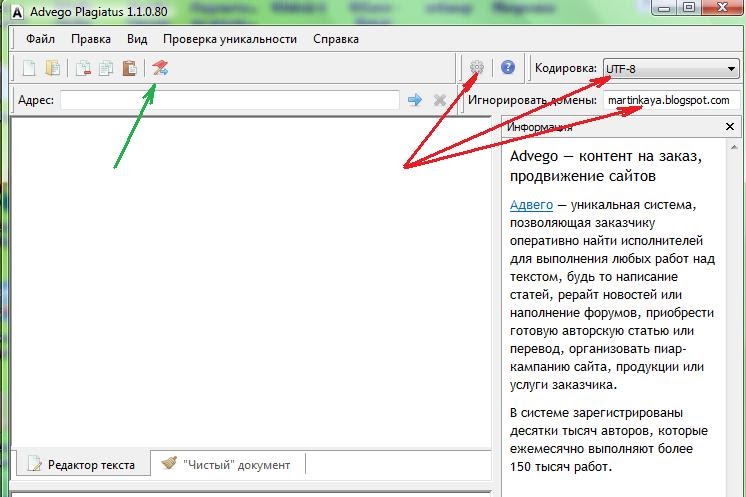Click the information panel scrollbar up arrow

[x=734, y=148]
